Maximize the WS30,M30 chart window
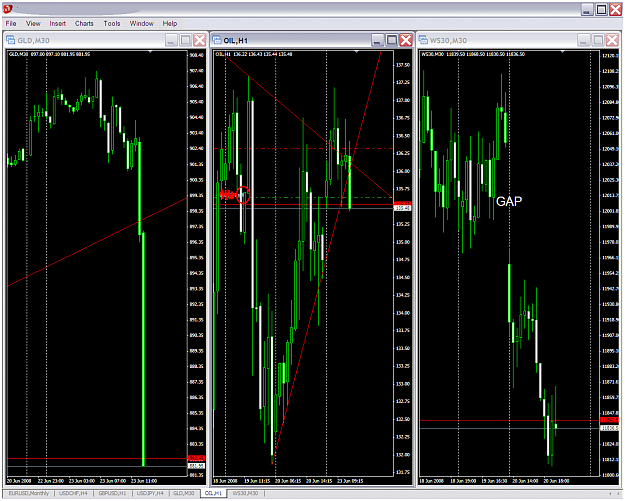 click(598, 40)
